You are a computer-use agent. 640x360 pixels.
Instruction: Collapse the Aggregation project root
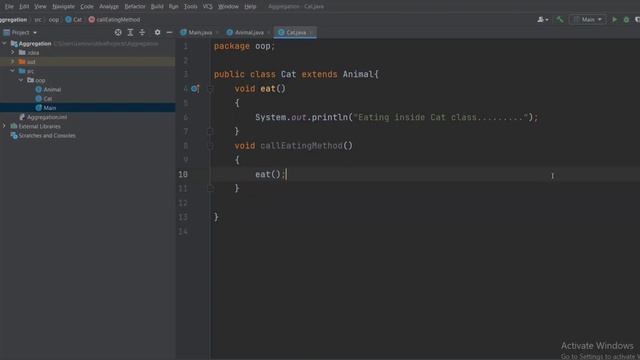coord(4,43)
